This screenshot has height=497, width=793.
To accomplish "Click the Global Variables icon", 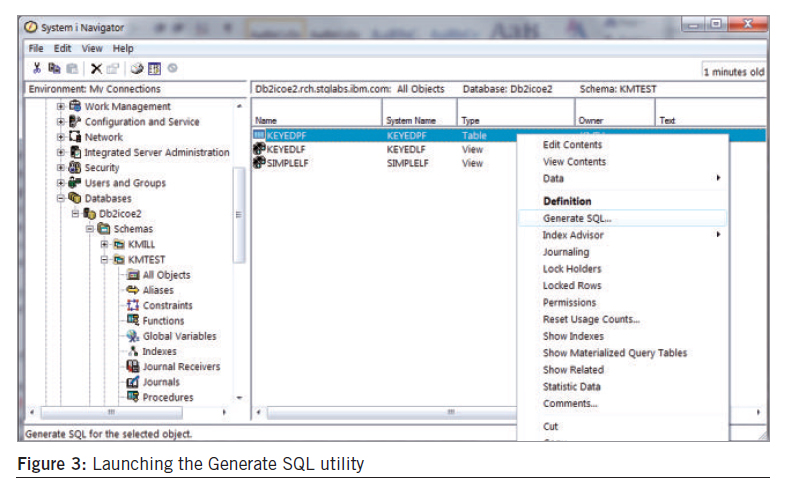I will coord(133,336).
